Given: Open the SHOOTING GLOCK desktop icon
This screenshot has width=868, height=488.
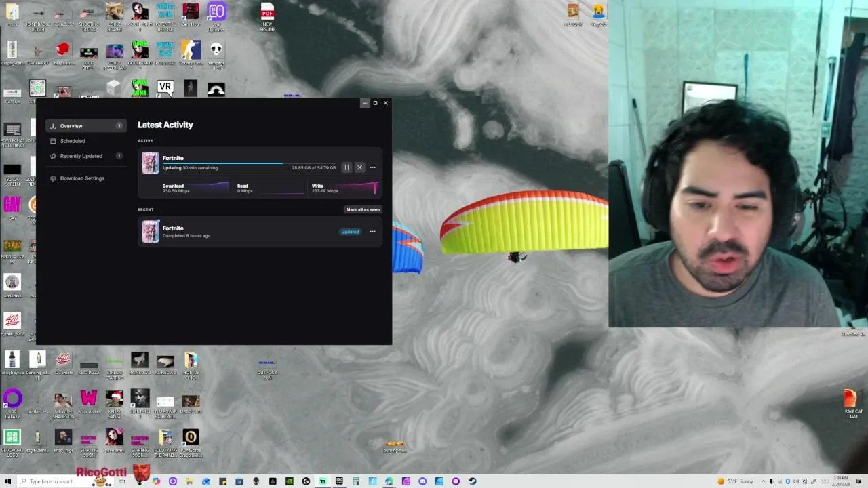Looking at the screenshot, I should click(x=89, y=17).
